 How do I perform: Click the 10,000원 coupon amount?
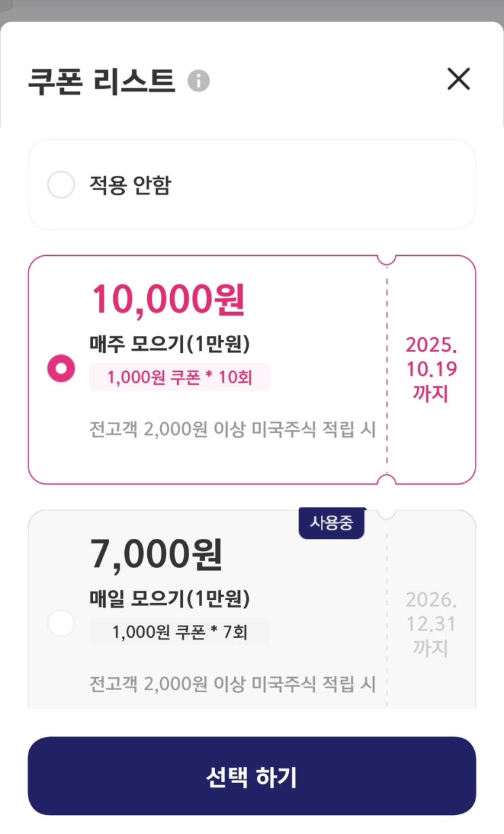168,299
